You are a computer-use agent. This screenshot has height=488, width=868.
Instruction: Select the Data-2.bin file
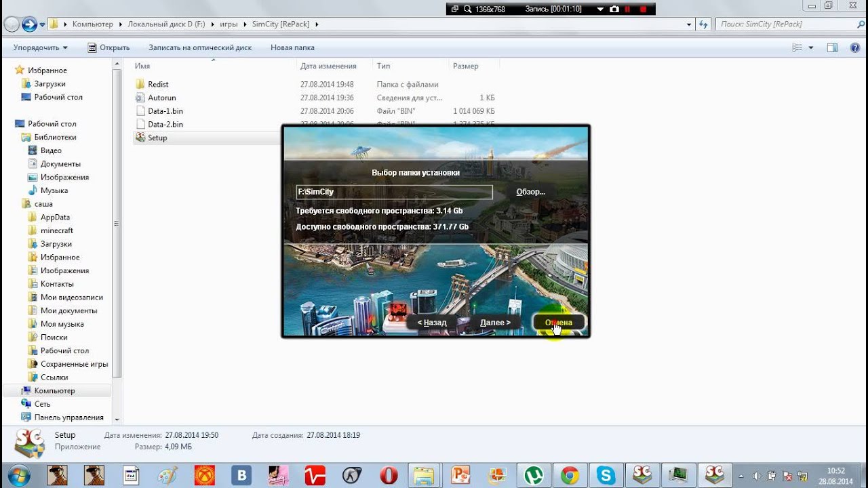click(x=165, y=125)
